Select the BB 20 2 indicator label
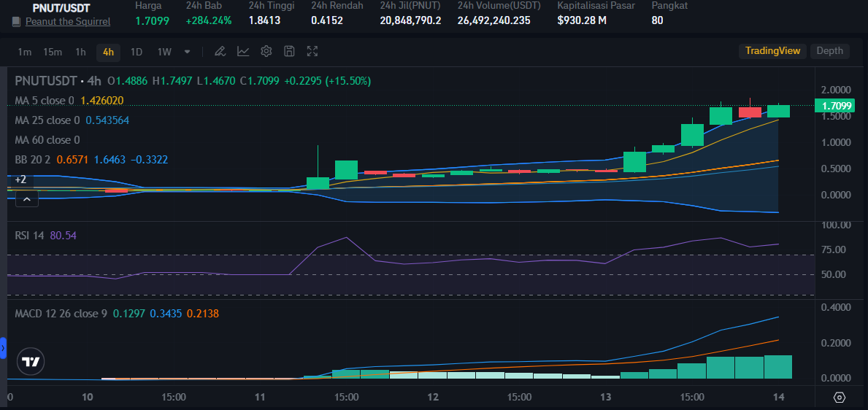 (33, 160)
